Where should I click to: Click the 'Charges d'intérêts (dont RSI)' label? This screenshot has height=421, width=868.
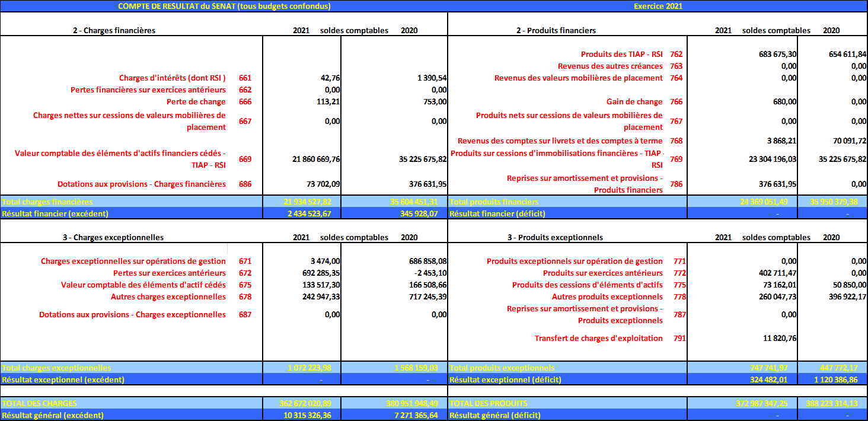point(172,78)
